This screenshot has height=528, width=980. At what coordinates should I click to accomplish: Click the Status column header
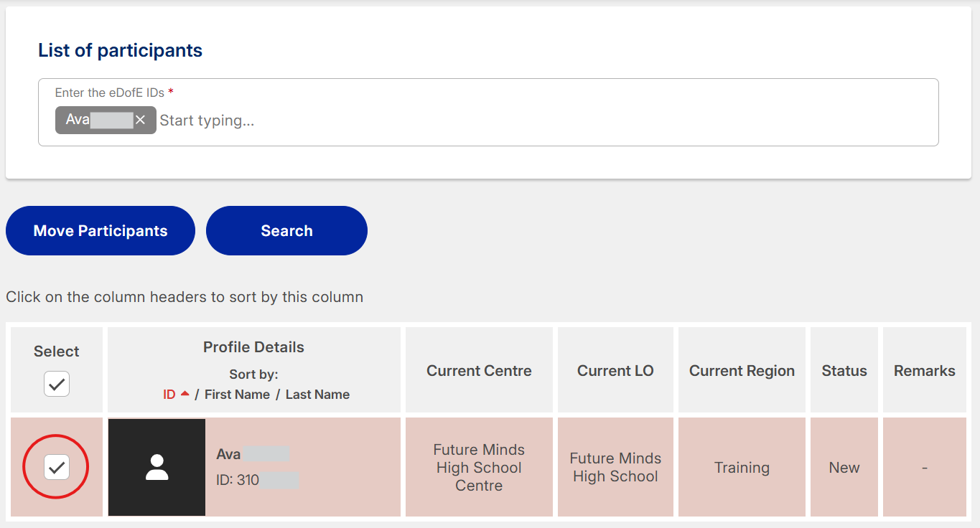click(844, 371)
